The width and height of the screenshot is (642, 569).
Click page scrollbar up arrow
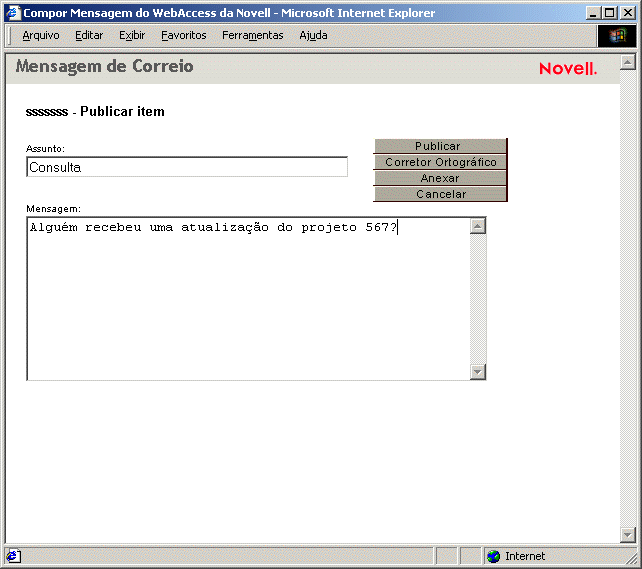(x=628, y=62)
